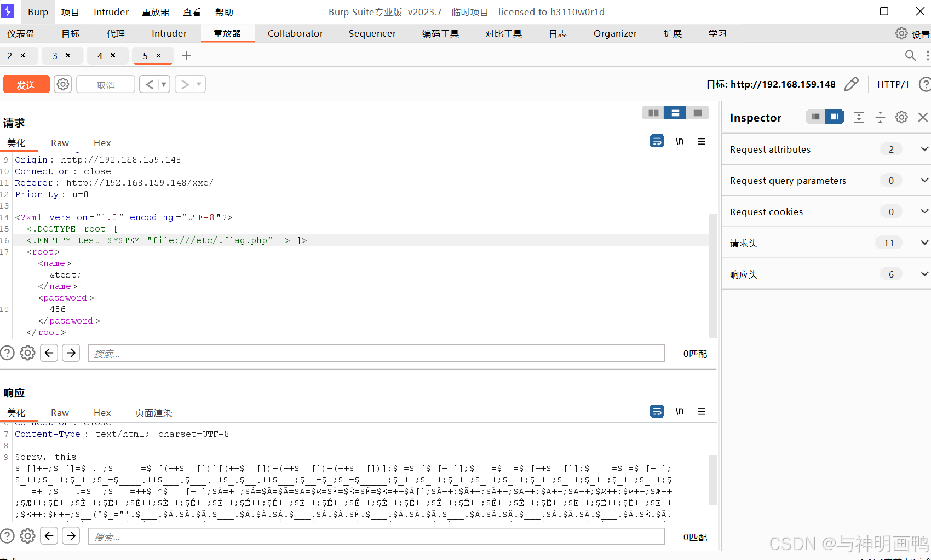Click the 取消 cancel button
The height and width of the screenshot is (560, 931).
(106, 84)
